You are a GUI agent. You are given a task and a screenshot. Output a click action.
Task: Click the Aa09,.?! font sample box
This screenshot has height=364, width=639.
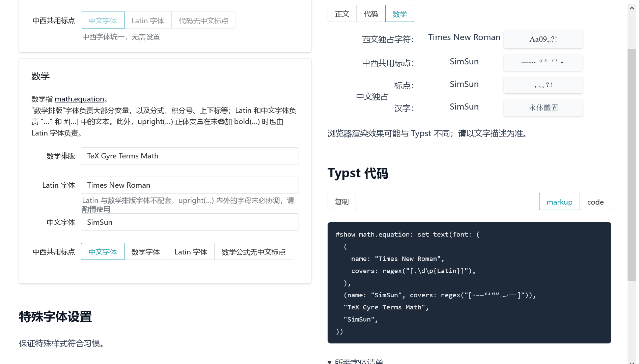click(x=543, y=39)
